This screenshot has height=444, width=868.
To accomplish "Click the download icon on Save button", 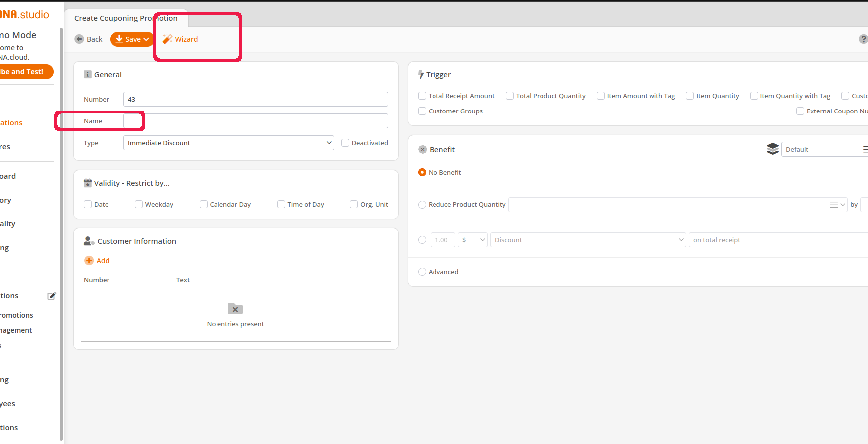I will [119, 39].
